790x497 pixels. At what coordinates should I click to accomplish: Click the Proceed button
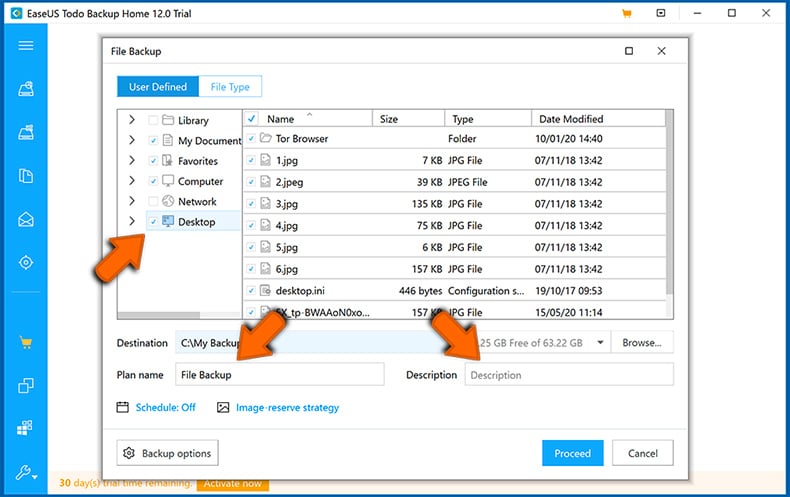coord(573,453)
